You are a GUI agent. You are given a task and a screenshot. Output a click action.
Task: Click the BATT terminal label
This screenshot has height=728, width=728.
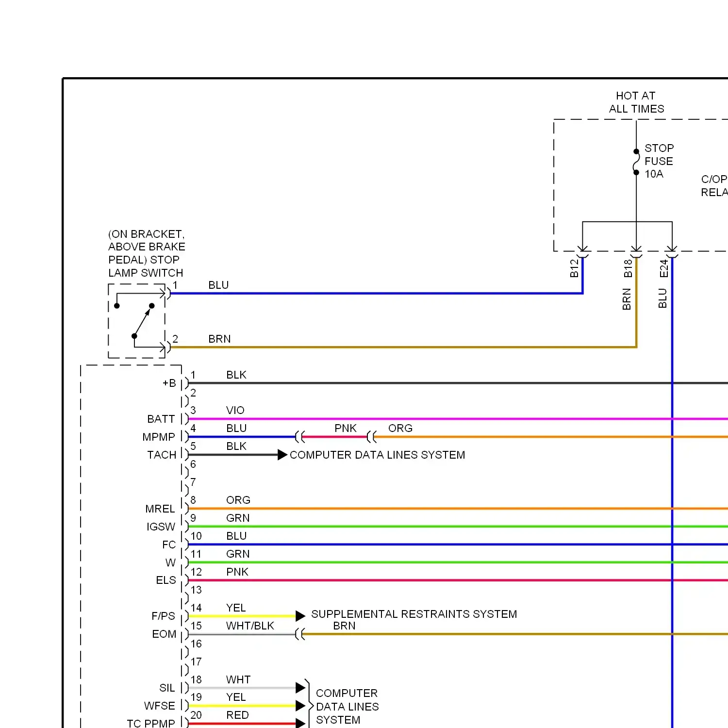pyautogui.click(x=161, y=419)
